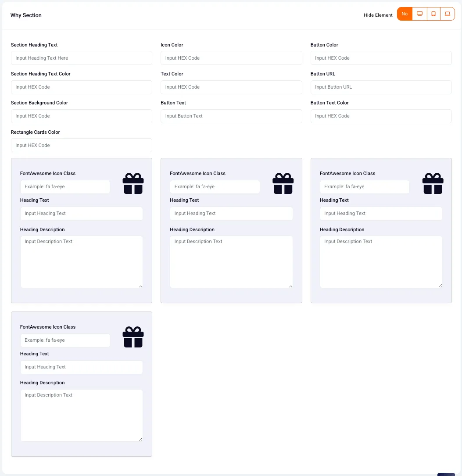Click FontAwesome Icon Class field in second card
Viewport: 462px width, 476px height.
(x=215, y=187)
